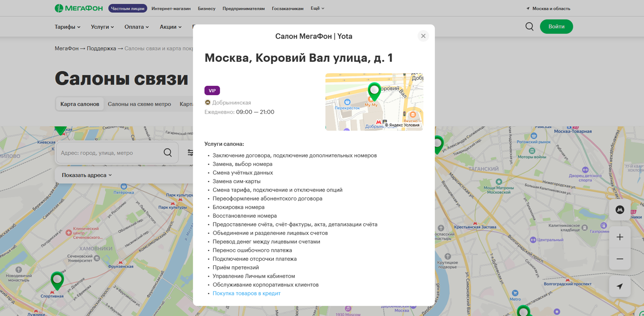Expand the Показать адреса dropdown
The image size is (644, 316).
87,175
